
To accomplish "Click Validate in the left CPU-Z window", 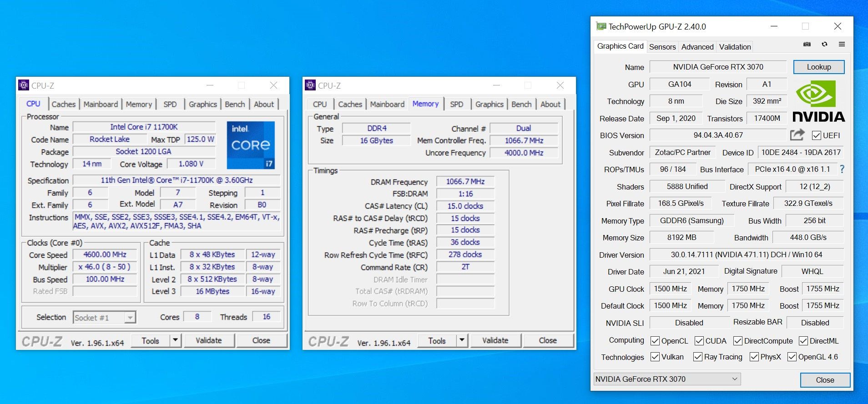I will (209, 340).
